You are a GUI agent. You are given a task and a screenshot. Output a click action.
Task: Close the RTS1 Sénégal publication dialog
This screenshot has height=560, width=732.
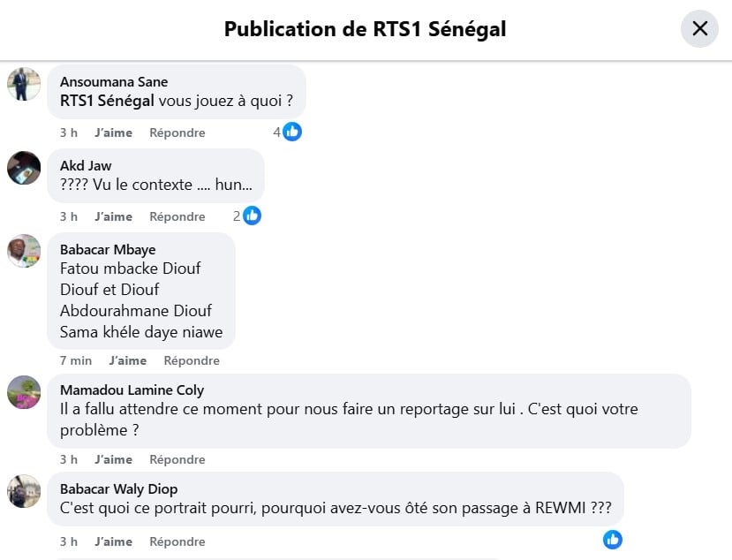click(699, 28)
